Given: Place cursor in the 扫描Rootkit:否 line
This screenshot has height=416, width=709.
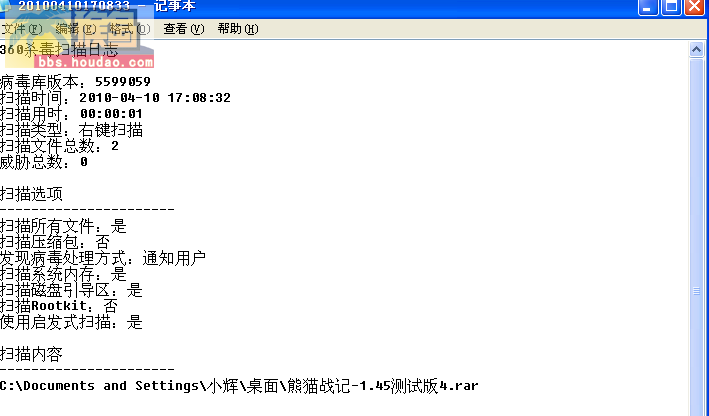Looking at the screenshot, I should 59,306.
